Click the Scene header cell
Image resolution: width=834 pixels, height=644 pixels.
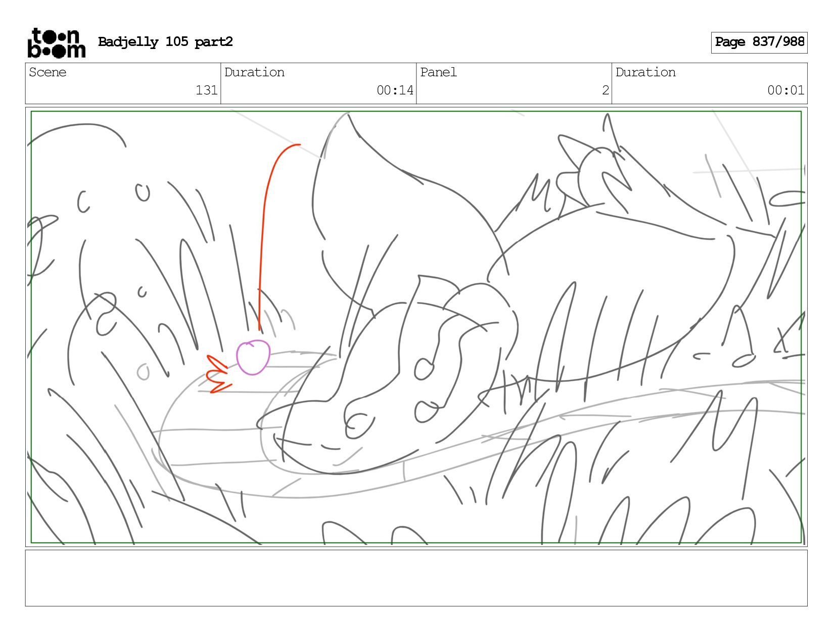pyautogui.click(x=123, y=83)
